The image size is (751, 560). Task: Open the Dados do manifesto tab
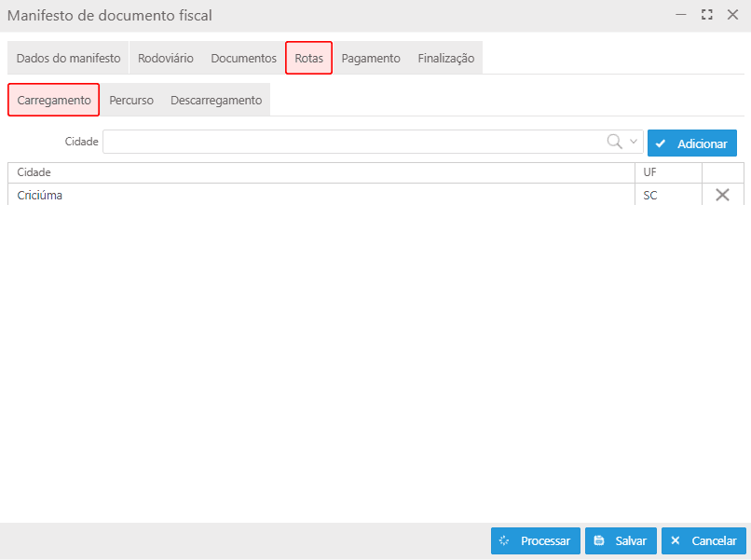[x=68, y=58]
